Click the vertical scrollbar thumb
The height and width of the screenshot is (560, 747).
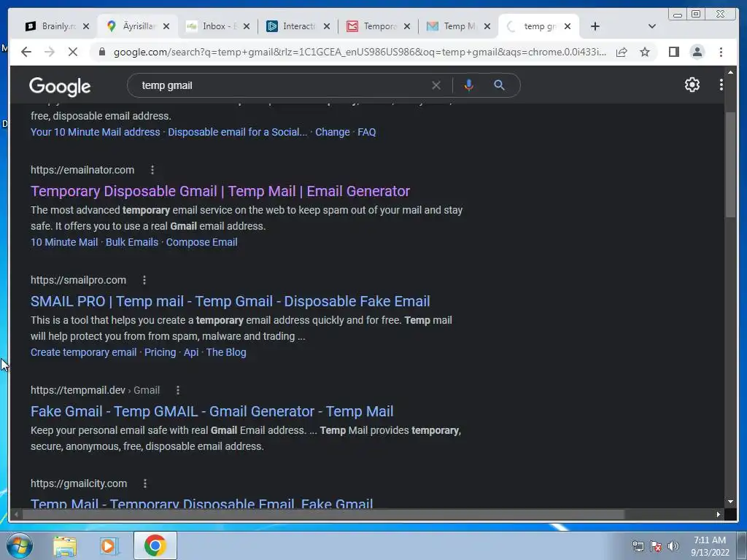click(730, 165)
